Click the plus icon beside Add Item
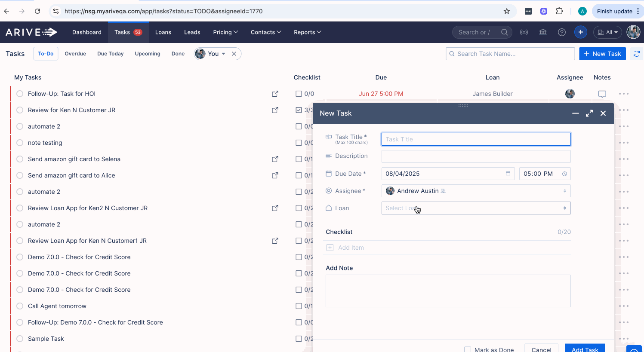Viewport: 644px width, 352px height. (x=330, y=248)
